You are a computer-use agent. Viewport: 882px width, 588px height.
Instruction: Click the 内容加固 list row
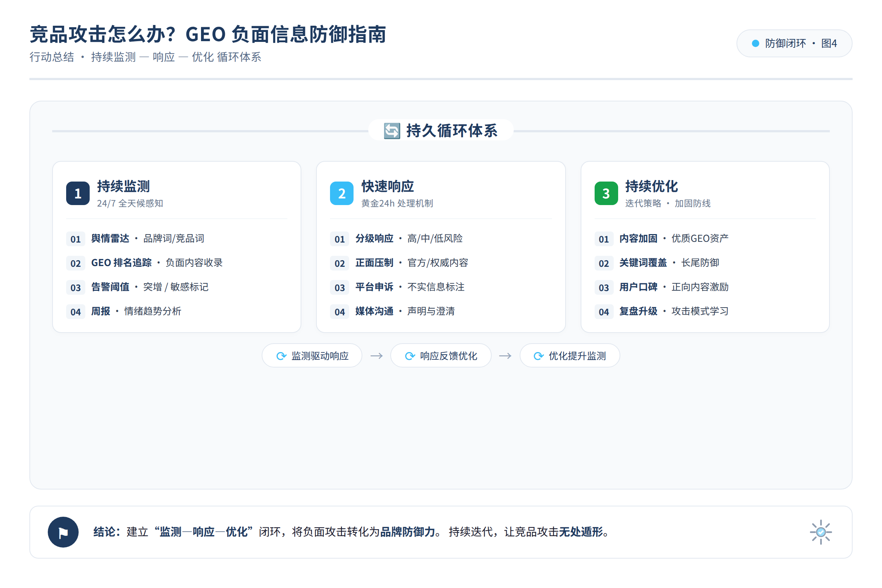pos(705,239)
